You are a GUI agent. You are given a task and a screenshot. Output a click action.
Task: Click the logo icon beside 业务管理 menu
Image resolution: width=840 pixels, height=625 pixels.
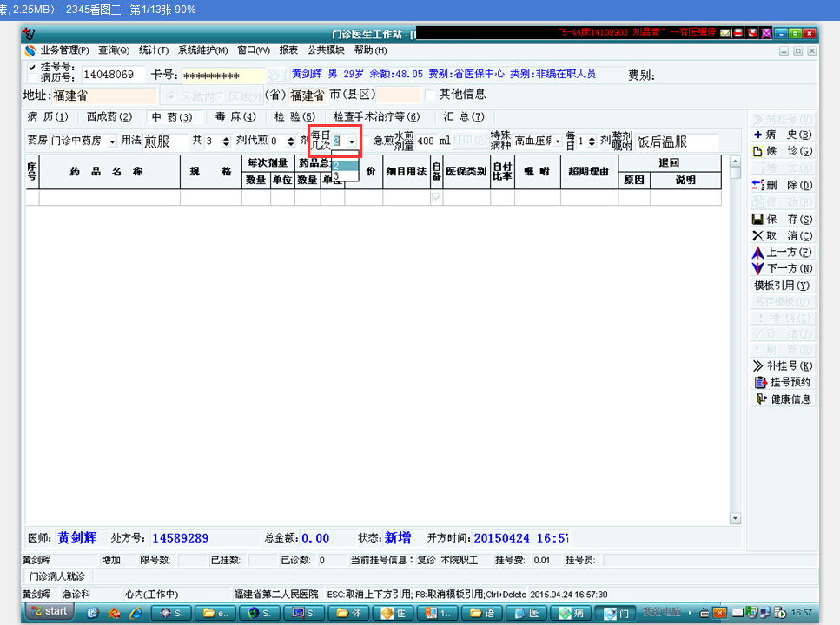(30, 51)
